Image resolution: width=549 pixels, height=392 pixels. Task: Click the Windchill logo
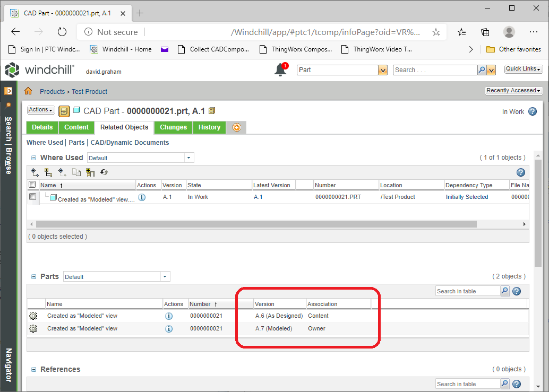13,69
